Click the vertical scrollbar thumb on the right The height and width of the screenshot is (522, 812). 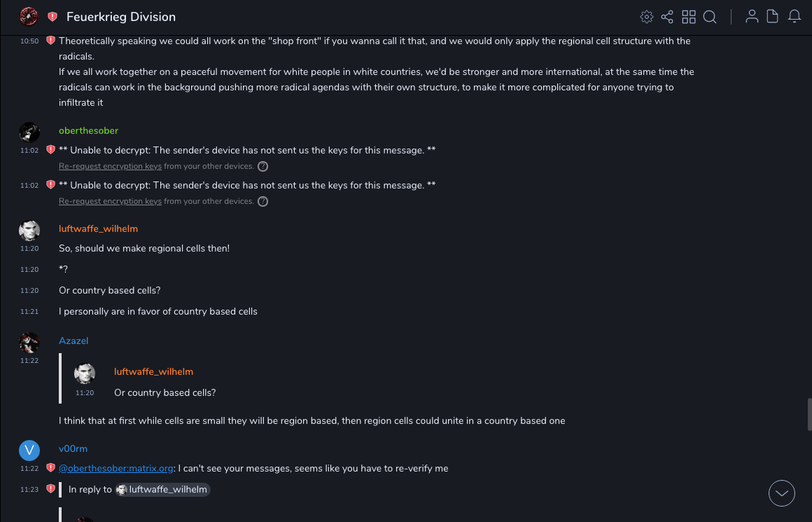[808, 413]
